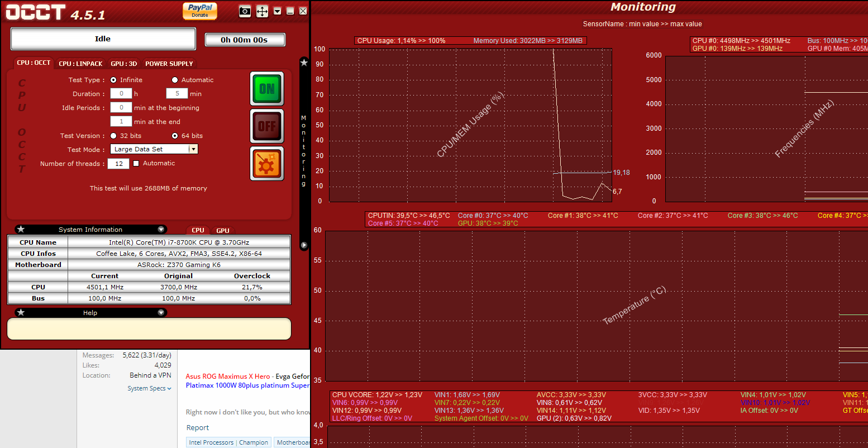Click Memory Used legend label
The height and width of the screenshot is (448, 868).
(x=528, y=41)
